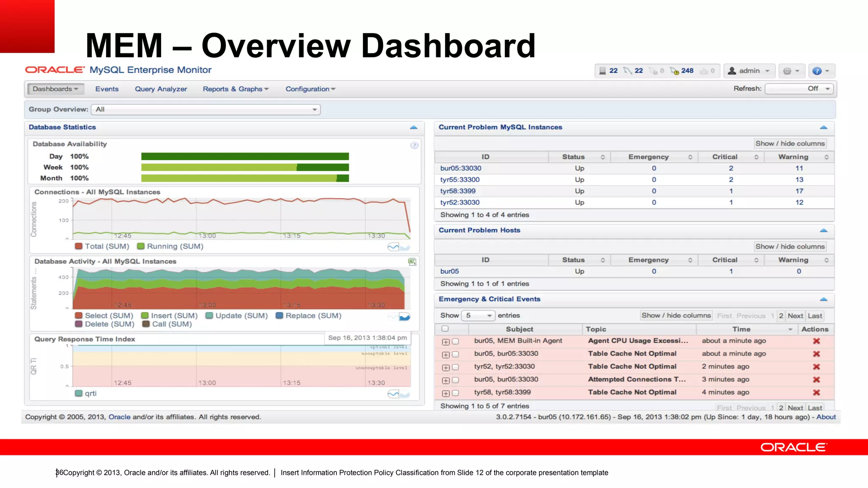Open the Configuration menu
This screenshot has width=868, height=488.
(310, 89)
